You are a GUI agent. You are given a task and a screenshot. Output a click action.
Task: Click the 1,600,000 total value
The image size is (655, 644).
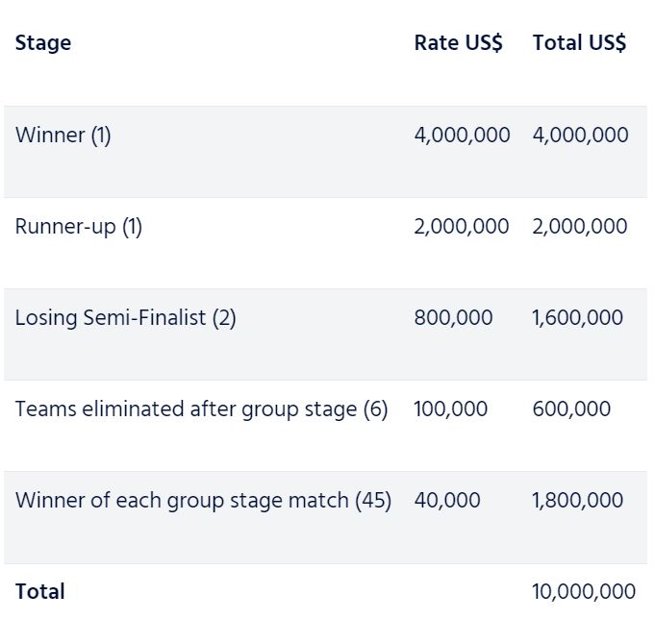577,318
